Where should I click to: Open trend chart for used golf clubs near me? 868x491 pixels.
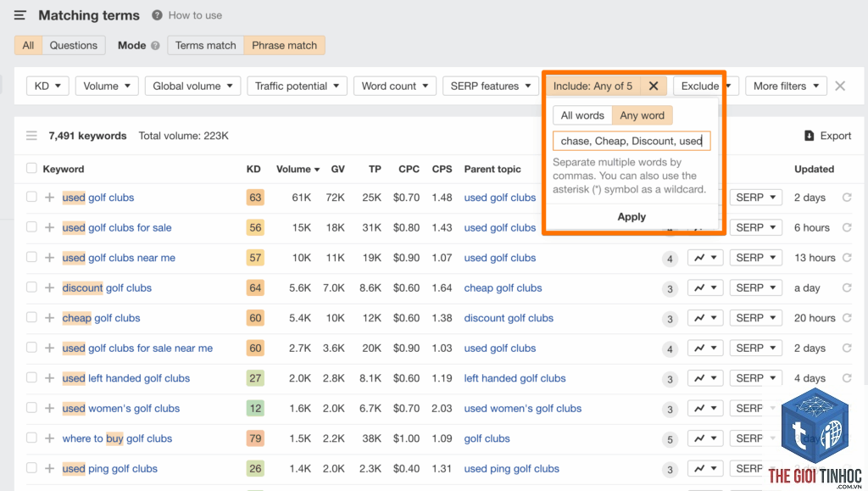coord(705,258)
